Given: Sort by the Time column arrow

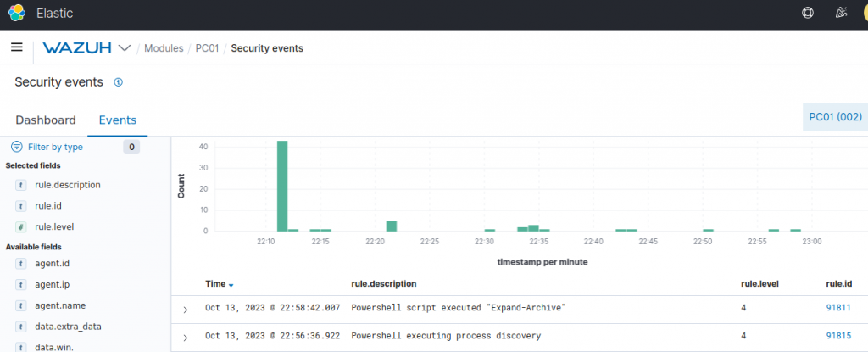Looking at the screenshot, I should (231, 285).
